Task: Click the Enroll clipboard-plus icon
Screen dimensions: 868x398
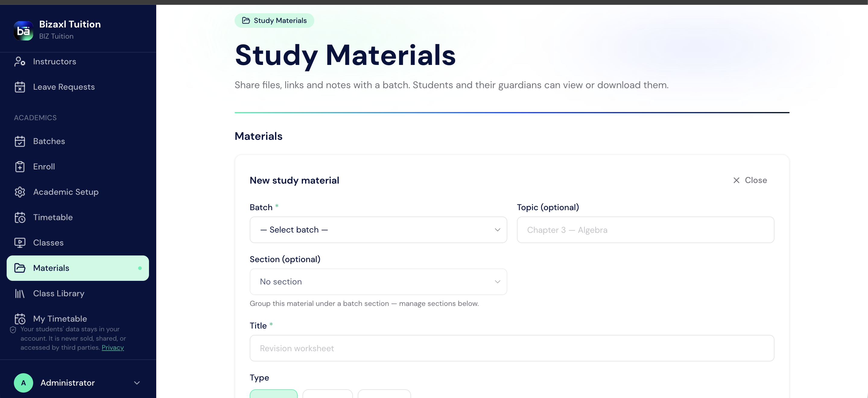Action: click(x=20, y=167)
